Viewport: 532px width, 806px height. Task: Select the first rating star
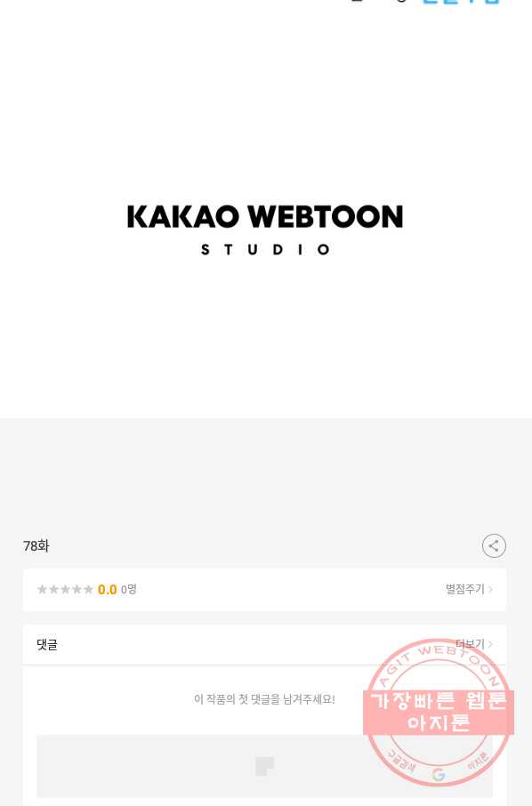tap(42, 589)
